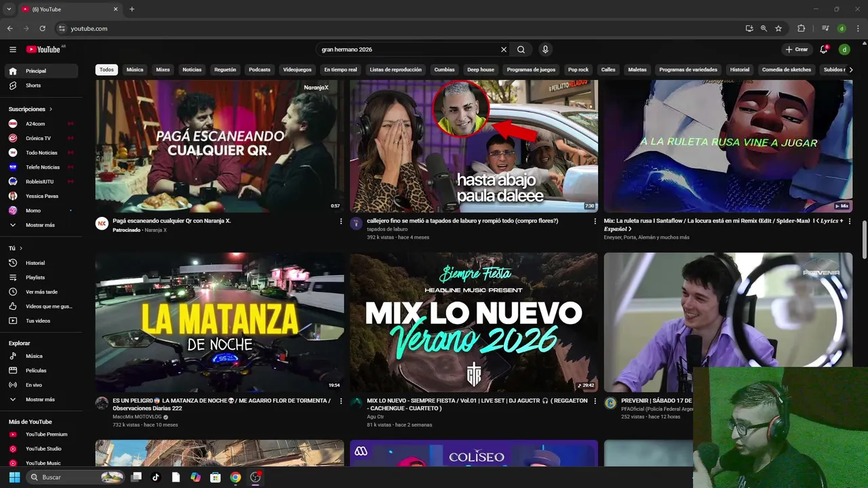Open Chrome from the taskbar
Image resolution: width=868 pixels, height=488 pixels.
[235, 477]
